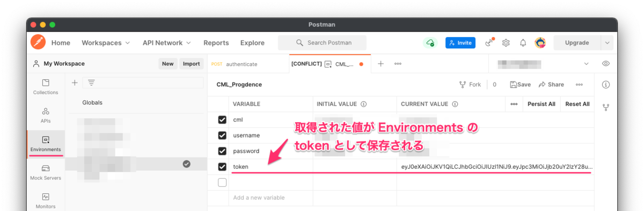Share the environment
The height and width of the screenshot is (211, 644).
pos(551,85)
